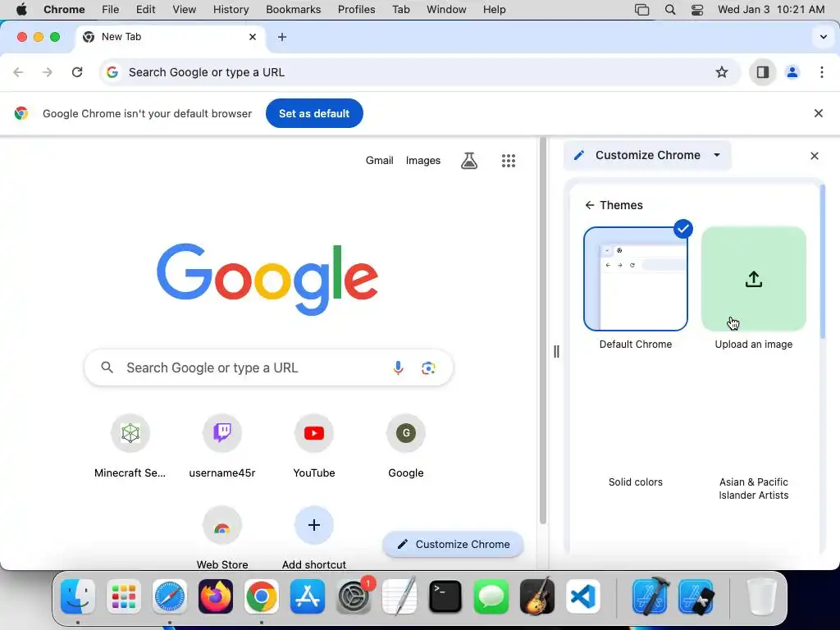
Task: Click the Google logo on the page
Action: pyautogui.click(x=267, y=279)
